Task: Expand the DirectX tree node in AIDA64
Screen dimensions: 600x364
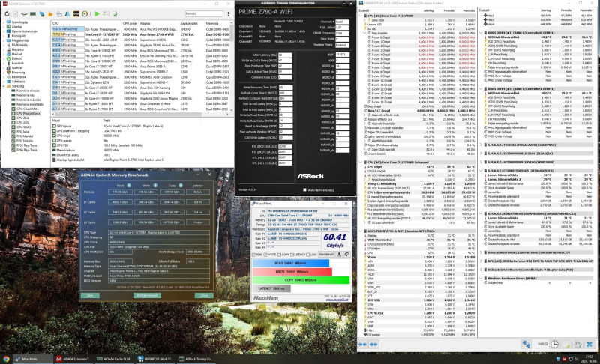Action: tap(4, 59)
